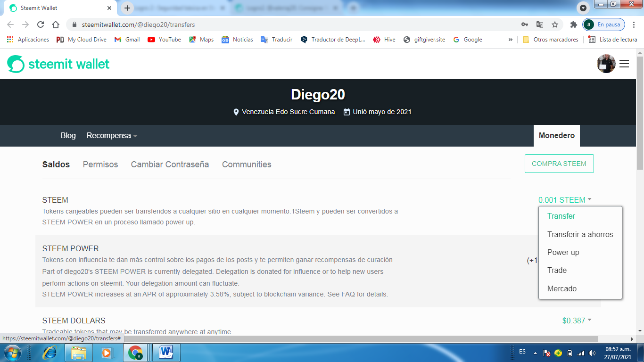The image size is (644, 362).
Task: Expand hidden bookmarks chevron
Action: pos(510,40)
